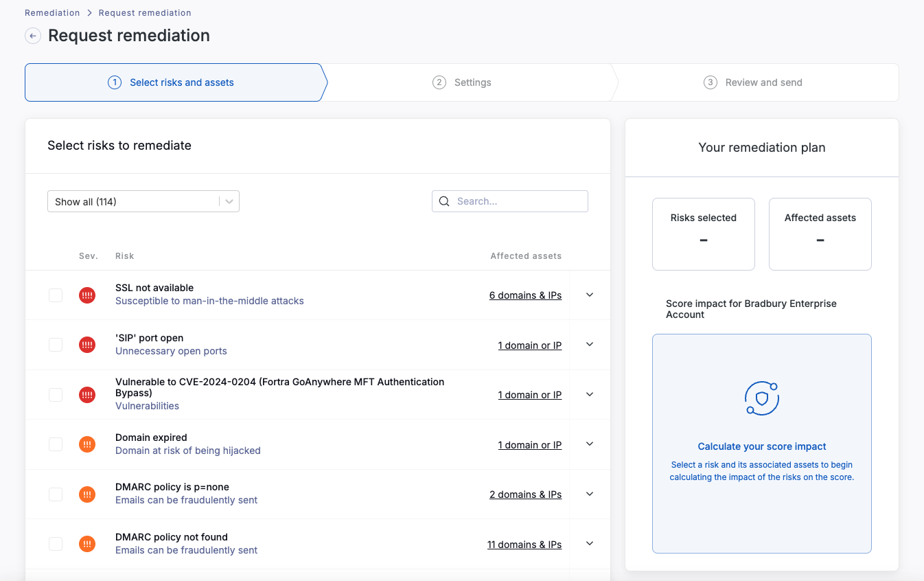Image resolution: width=924 pixels, height=581 pixels.
Task: Tick the Domain expired checkbox
Action: point(56,444)
